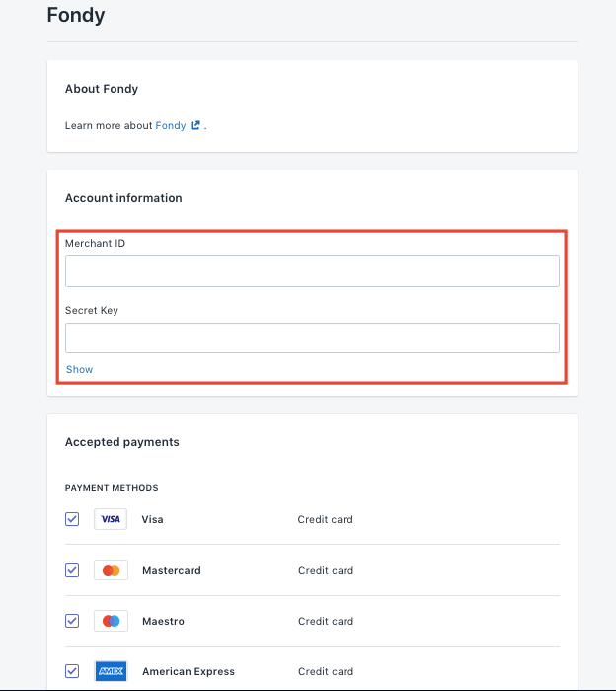Open the Fondy learn more link

click(x=171, y=125)
